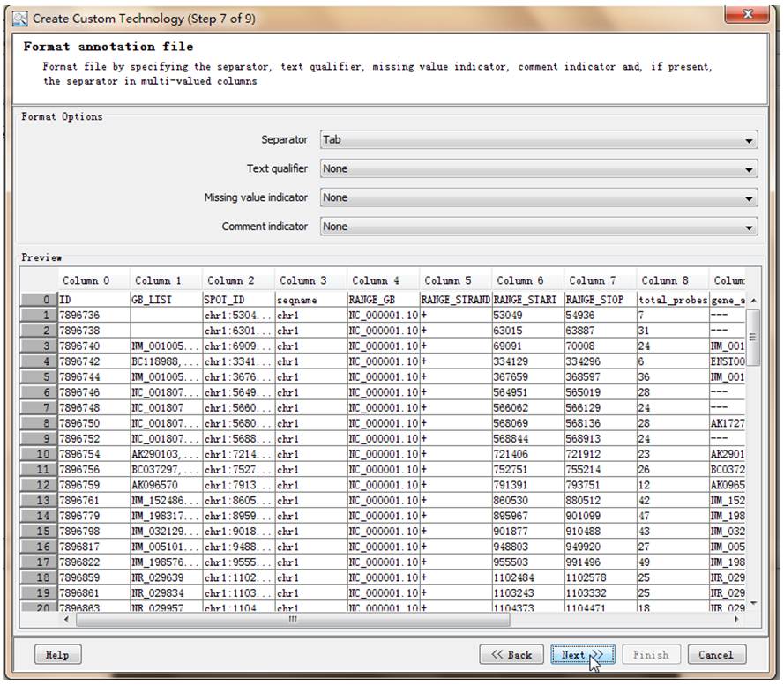Cancel the custom technology wizard
Image resolution: width=784 pixels, height=685 pixels.
[x=715, y=655]
